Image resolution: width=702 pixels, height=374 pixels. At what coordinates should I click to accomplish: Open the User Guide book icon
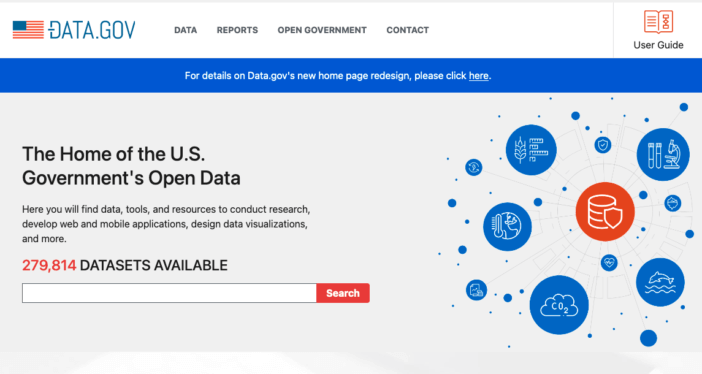click(x=658, y=21)
